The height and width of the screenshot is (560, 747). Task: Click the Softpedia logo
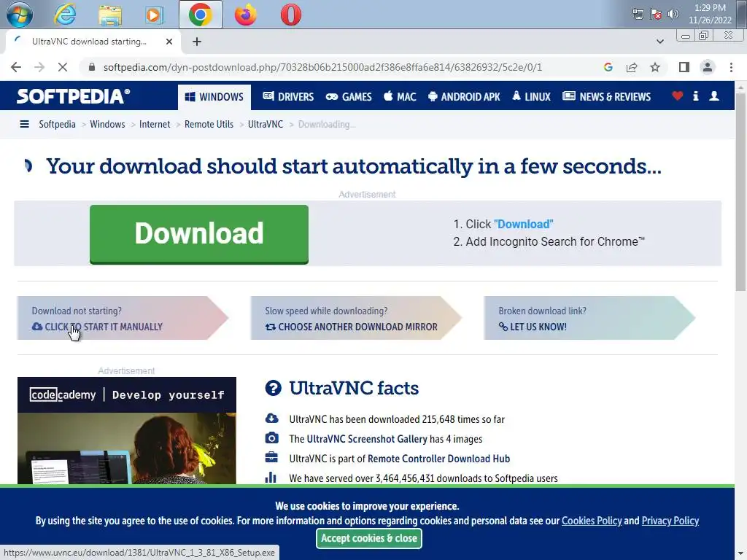(74, 96)
